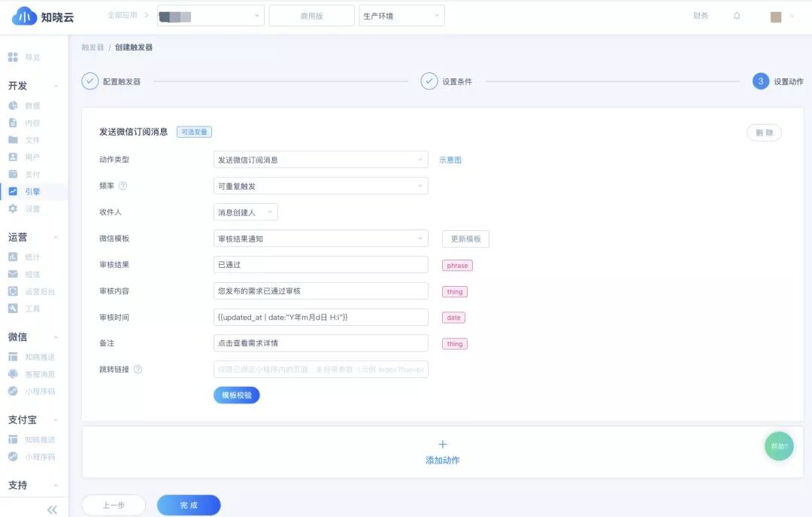Collapse the 微信 sidebar group

(x=56, y=337)
